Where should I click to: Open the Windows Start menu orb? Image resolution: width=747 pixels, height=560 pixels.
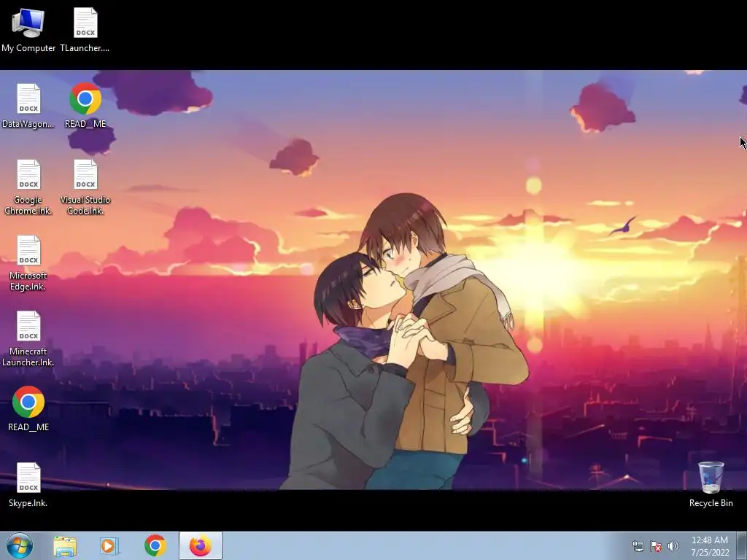(x=20, y=545)
